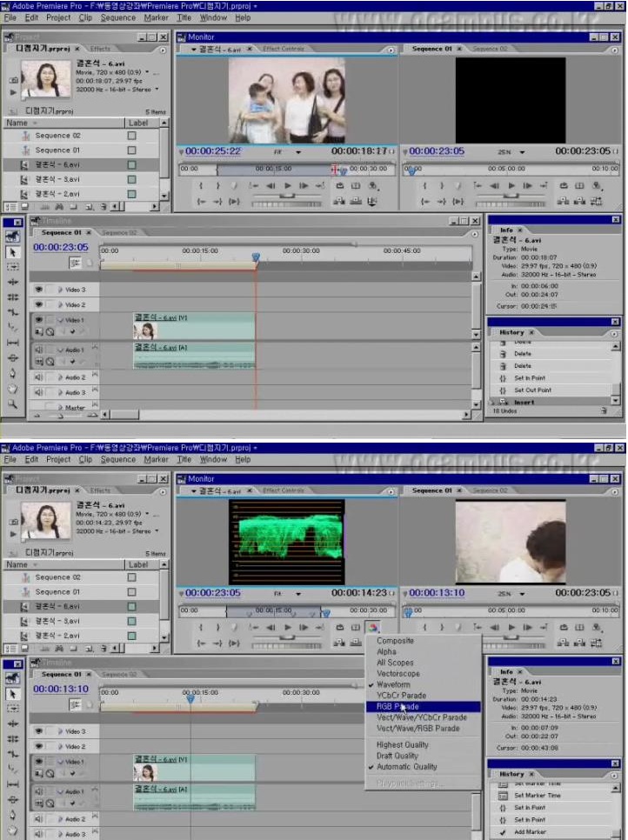This screenshot has width=628, height=840.
Task: Hide Video 2 track eye in upper timeline
Action: [x=38, y=304]
